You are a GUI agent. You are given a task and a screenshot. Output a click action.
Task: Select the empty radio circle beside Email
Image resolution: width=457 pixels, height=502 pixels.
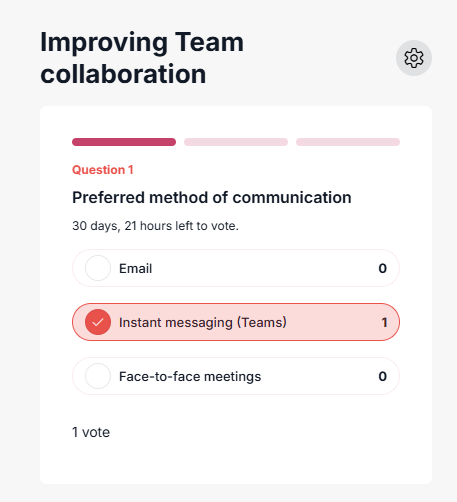(x=98, y=268)
